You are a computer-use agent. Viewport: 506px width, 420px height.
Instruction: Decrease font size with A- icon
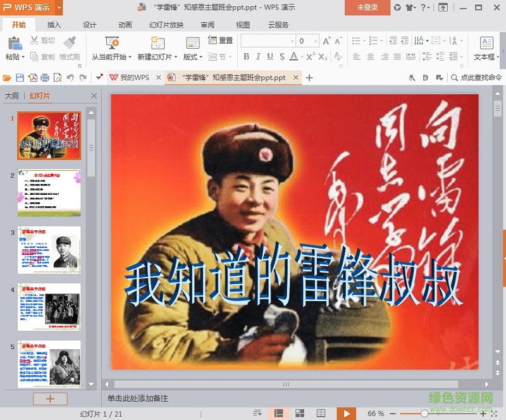point(338,40)
